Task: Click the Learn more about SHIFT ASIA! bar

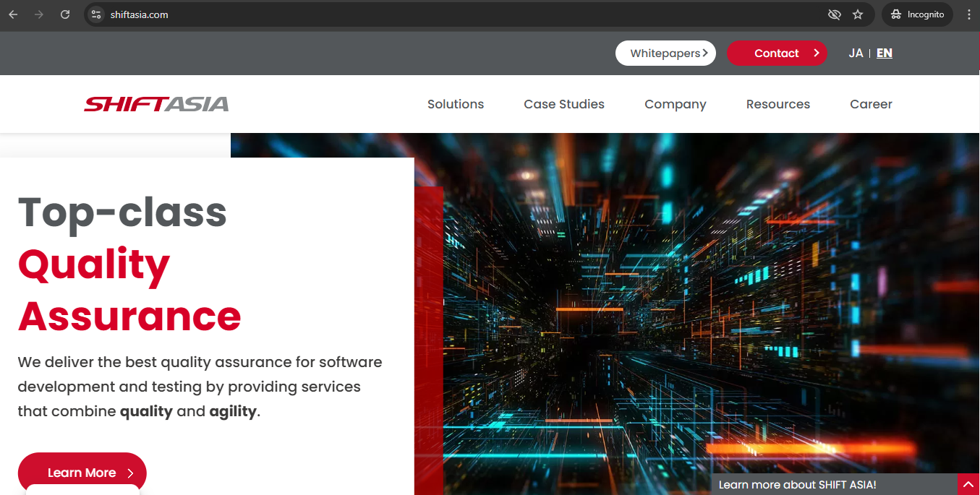Action: click(x=834, y=484)
